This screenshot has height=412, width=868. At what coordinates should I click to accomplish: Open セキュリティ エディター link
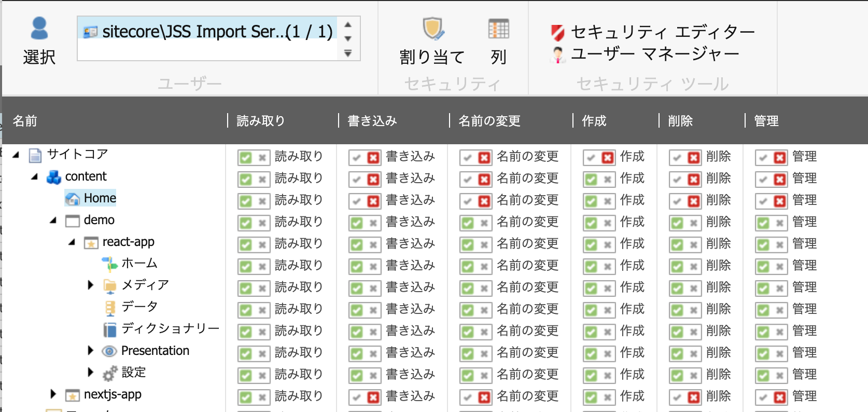[663, 32]
